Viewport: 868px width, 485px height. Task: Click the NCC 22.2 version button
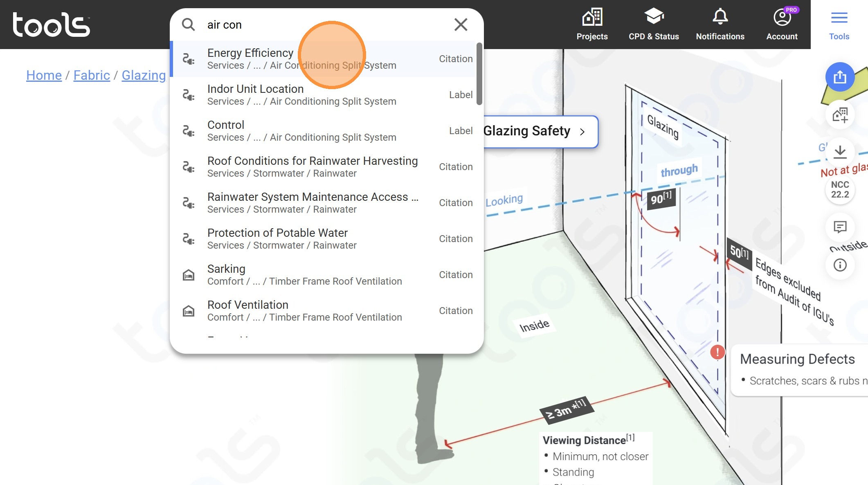tap(840, 189)
